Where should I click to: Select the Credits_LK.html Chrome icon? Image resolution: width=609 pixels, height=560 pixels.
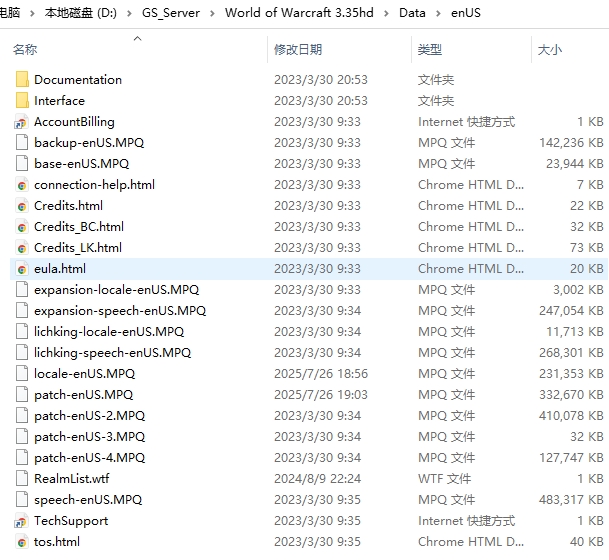(x=22, y=248)
